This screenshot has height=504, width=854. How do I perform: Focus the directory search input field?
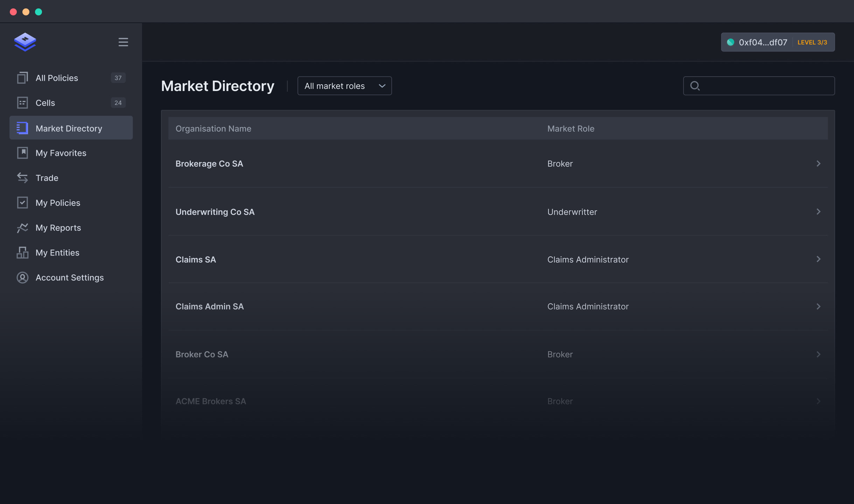(x=766, y=86)
